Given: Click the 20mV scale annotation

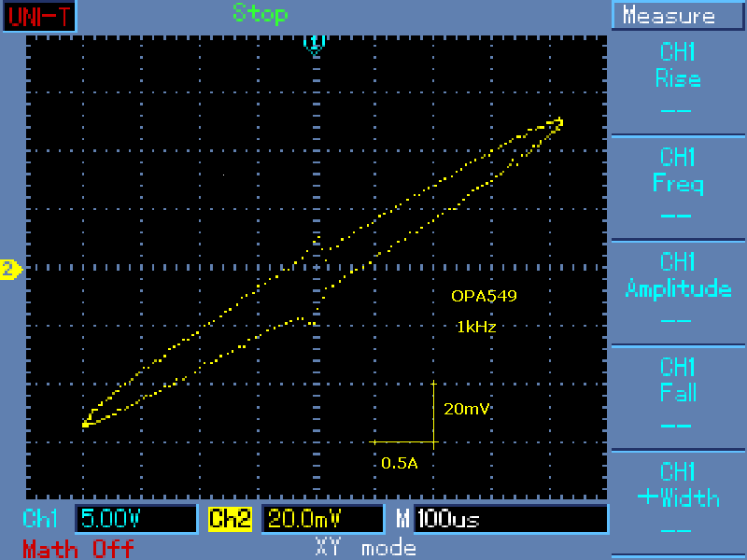Looking at the screenshot, I should [466, 409].
